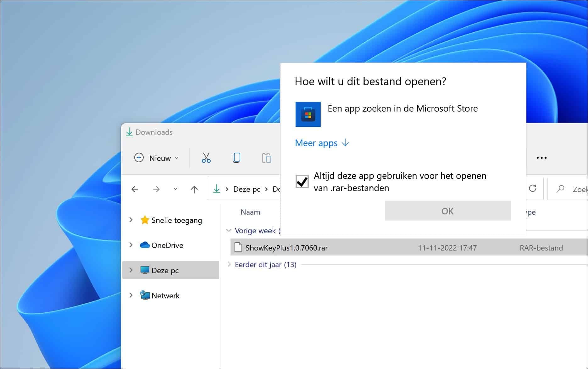Select the Cut icon in the toolbar
The image size is (588, 369).
point(206,157)
